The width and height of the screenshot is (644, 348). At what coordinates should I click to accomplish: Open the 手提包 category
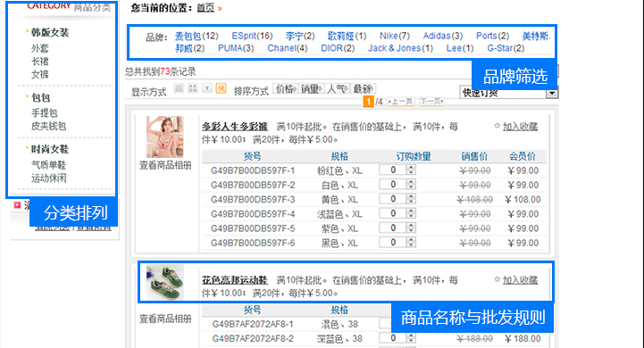[x=45, y=112]
